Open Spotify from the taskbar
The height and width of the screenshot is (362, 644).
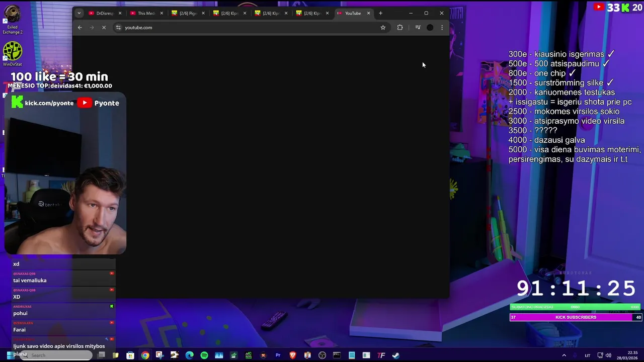pos(204,355)
